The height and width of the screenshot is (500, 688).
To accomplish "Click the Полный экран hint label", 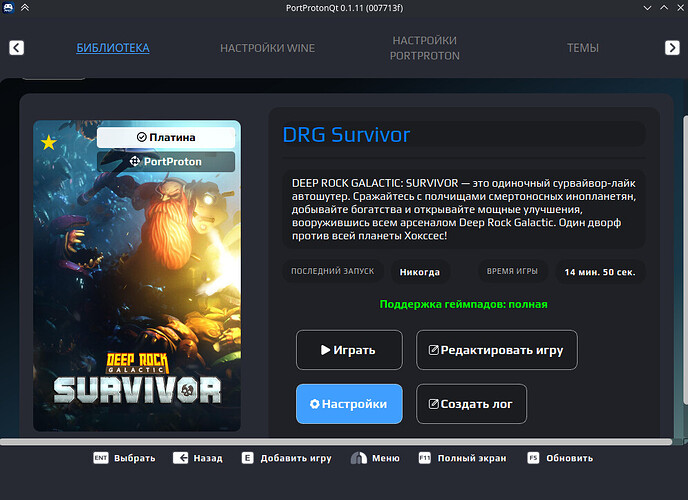I will tap(472, 458).
